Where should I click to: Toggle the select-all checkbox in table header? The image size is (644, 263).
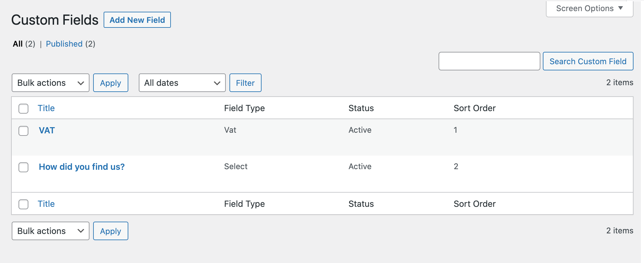pos(23,109)
